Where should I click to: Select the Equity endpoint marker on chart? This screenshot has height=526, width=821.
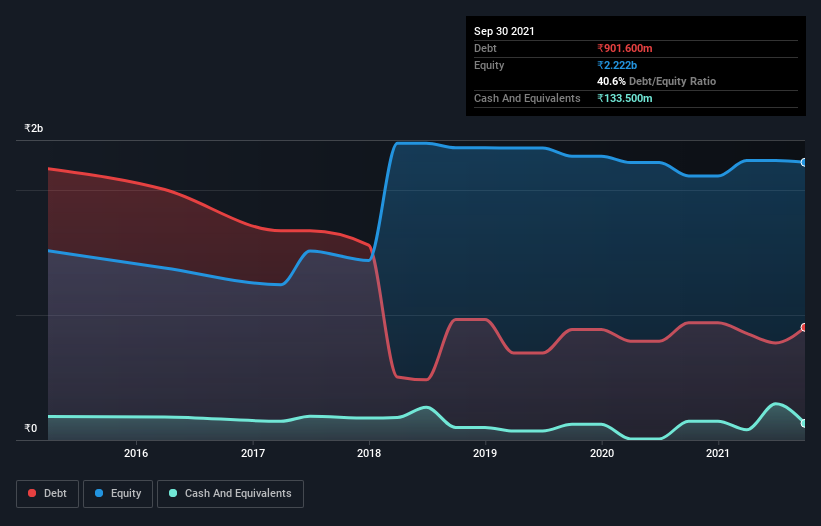pyautogui.click(x=804, y=163)
